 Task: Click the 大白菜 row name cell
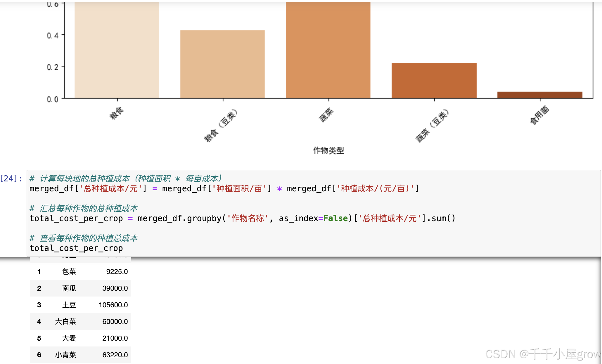tap(65, 322)
